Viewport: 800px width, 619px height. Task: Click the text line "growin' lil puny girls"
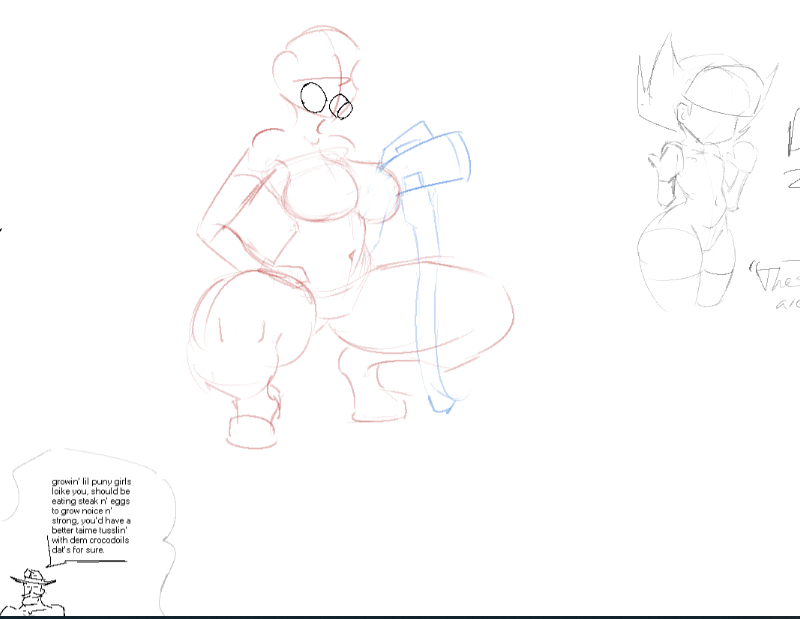coord(91,482)
